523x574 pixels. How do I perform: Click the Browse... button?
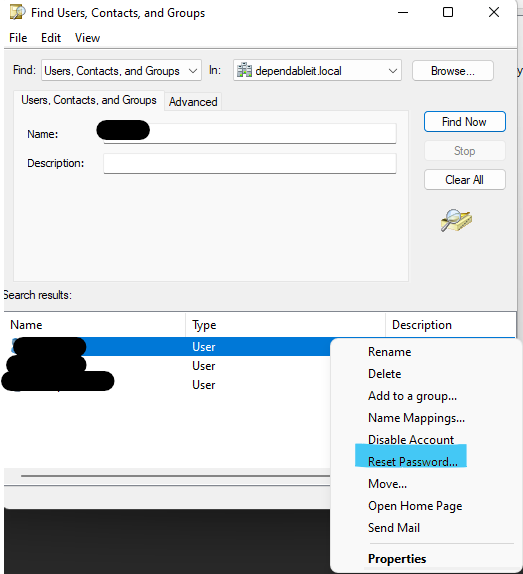pyautogui.click(x=453, y=71)
